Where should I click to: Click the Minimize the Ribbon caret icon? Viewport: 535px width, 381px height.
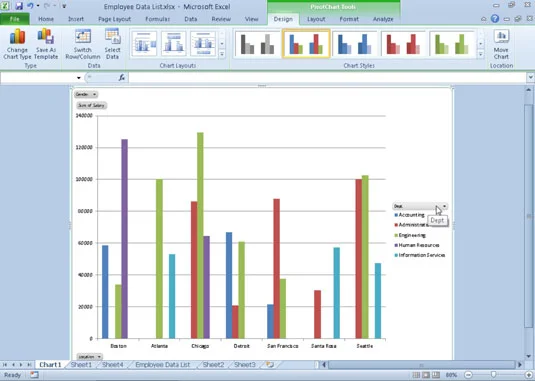pos(484,19)
